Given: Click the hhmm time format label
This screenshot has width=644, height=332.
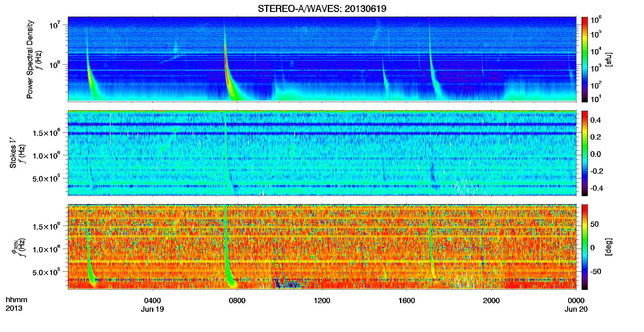Looking at the screenshot, I should coord(17,300).
